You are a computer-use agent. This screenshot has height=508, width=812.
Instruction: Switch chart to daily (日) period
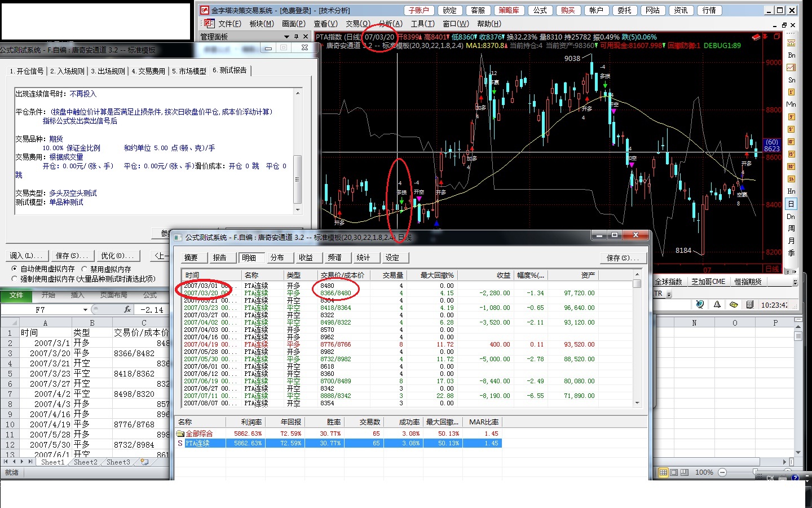pyautogui.click(x=791, y=204)
